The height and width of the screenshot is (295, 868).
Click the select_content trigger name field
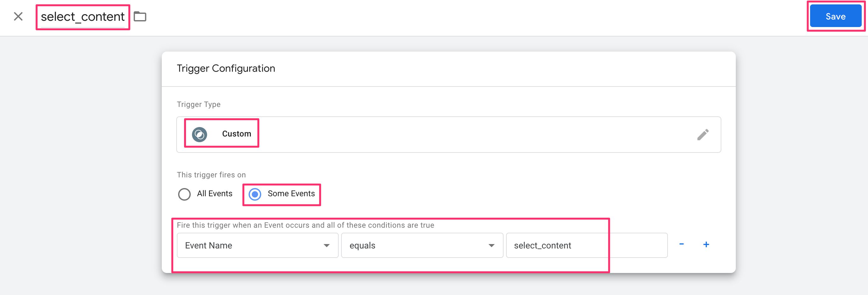pos(82,17)
